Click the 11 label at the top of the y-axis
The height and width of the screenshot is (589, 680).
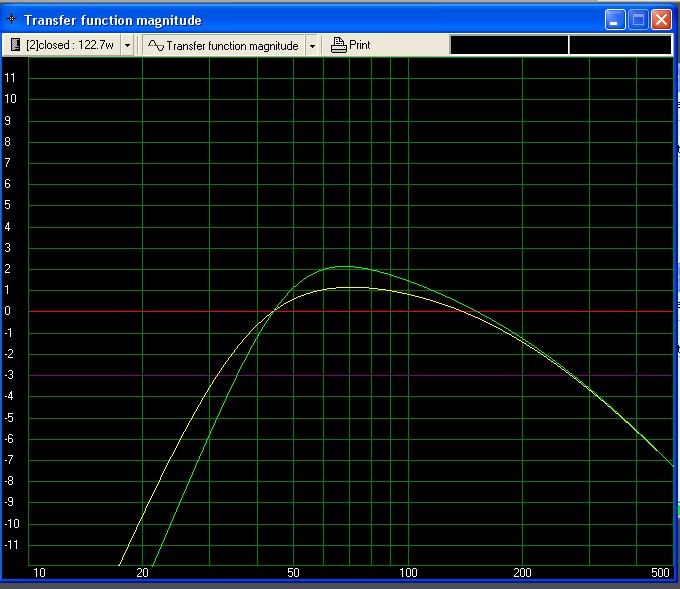coord(10,78)
